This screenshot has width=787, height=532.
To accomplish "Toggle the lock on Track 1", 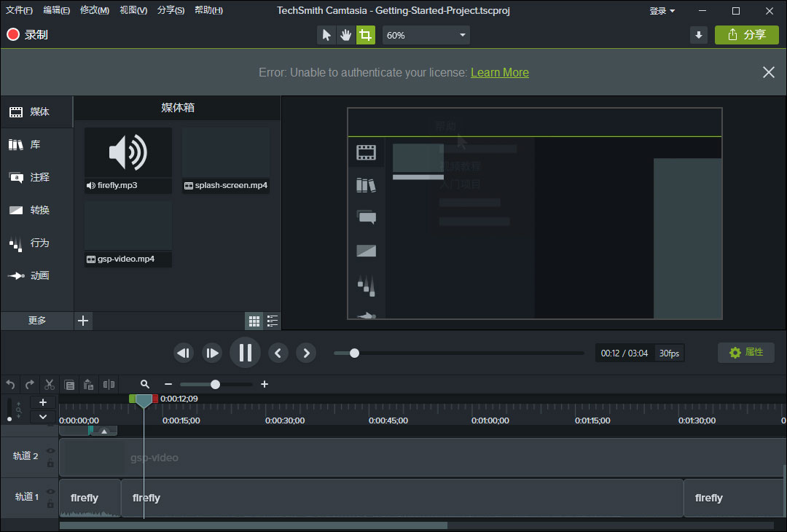I will pyautogui.click(x=50, y=504).
